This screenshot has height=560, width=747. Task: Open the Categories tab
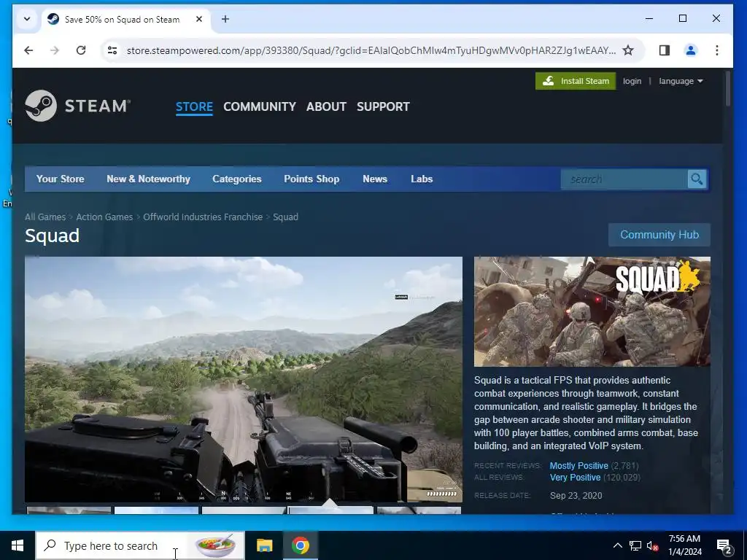pos(237,179)
